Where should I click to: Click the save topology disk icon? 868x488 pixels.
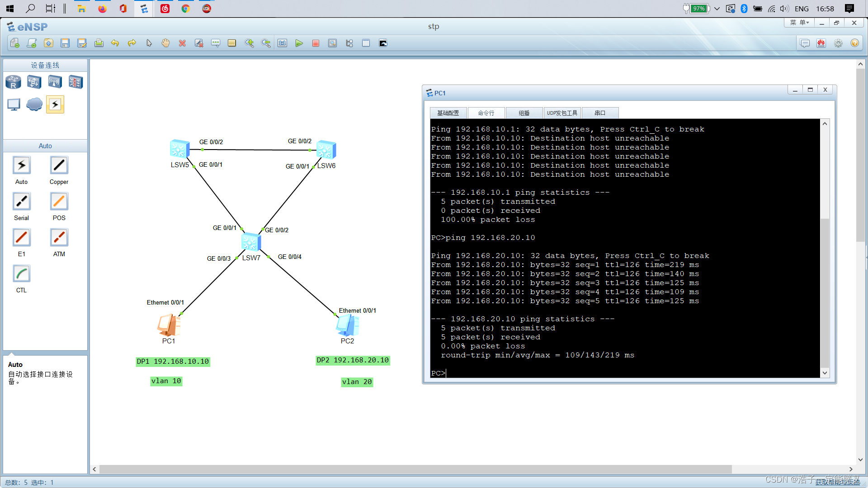[x=65, y=43]
